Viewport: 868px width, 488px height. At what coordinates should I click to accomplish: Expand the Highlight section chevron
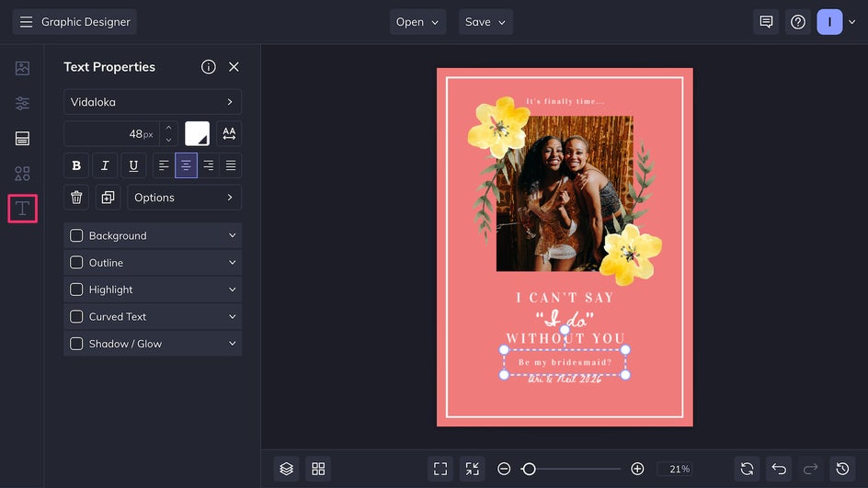click(x=232, y=289)
